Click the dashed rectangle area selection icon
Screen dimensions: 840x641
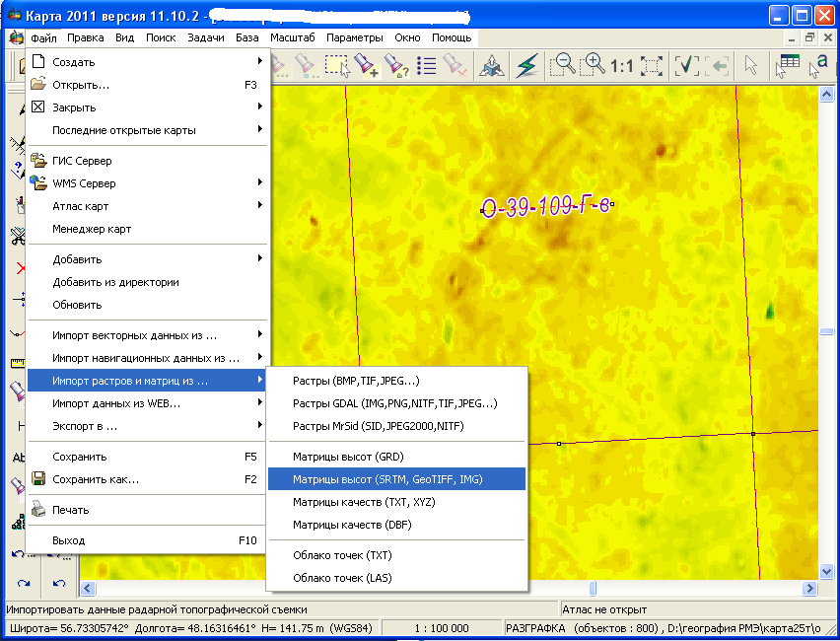337,66
